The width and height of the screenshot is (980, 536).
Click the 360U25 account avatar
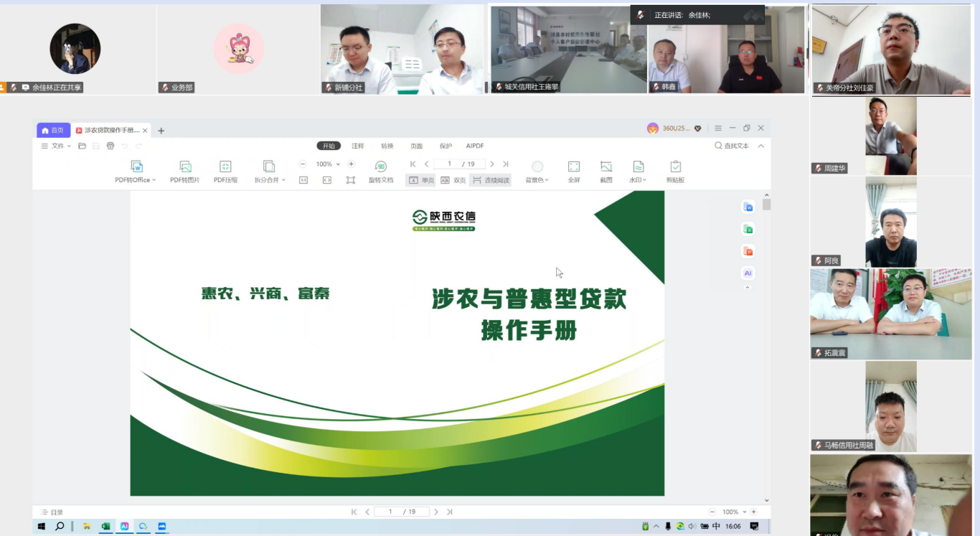click(653, 128)
